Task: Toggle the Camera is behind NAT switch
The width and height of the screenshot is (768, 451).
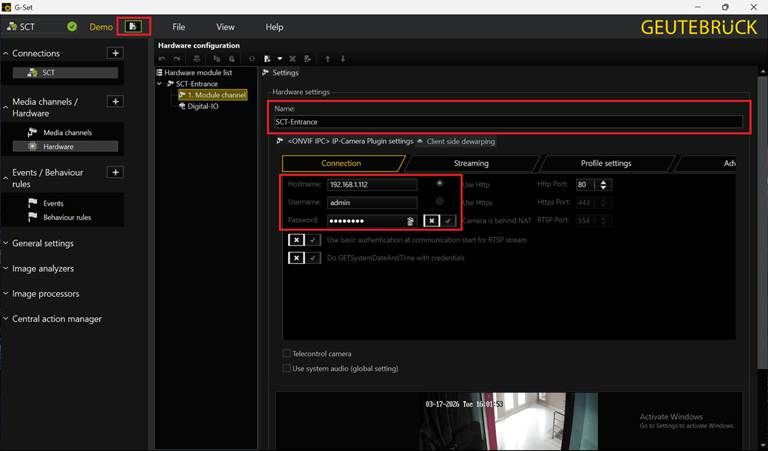Action: pyautogui.click(x=439, y=221)
